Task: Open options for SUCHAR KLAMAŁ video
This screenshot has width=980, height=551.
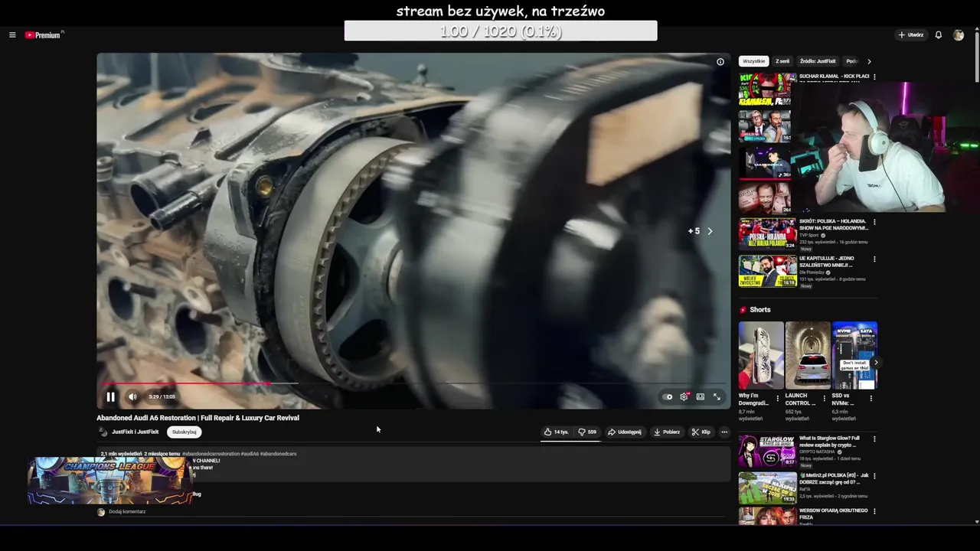Action: click(874, 77)
